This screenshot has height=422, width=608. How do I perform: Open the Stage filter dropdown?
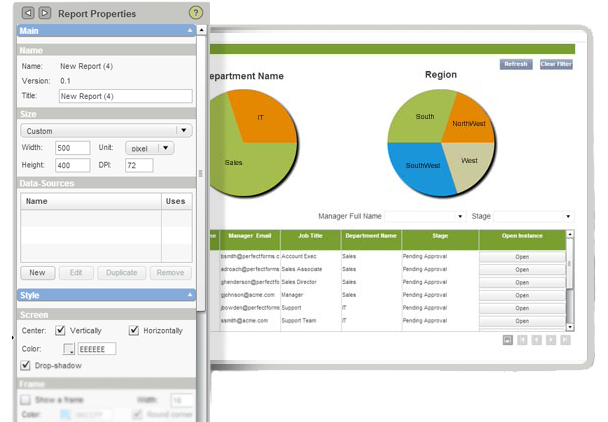534,216
